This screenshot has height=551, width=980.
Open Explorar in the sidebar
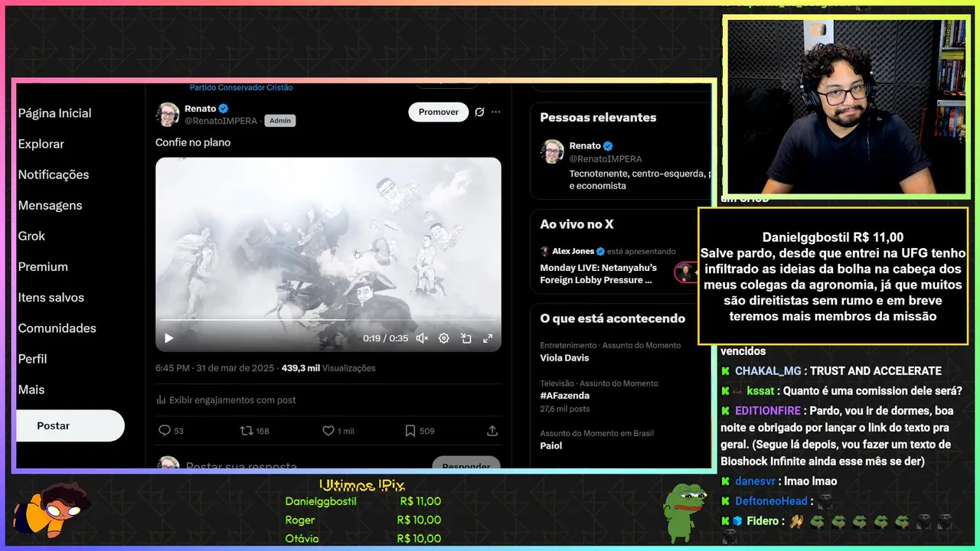(41, 144)
